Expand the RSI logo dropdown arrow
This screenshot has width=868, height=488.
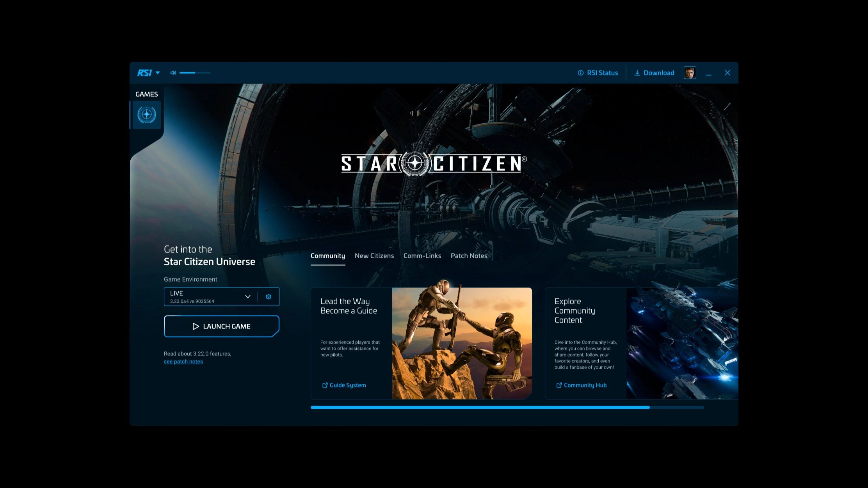158,73
